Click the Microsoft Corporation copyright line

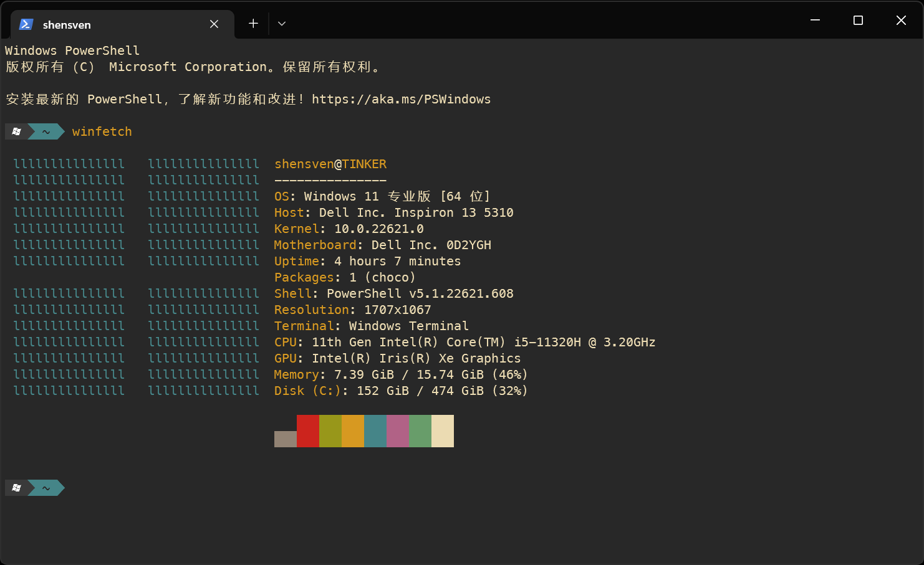(x=193, y=67)
